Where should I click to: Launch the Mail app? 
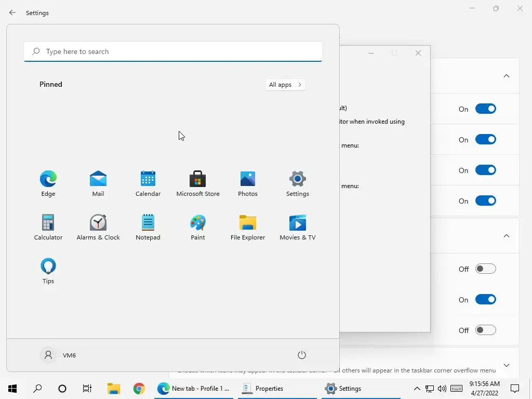(x=98, y=183)
